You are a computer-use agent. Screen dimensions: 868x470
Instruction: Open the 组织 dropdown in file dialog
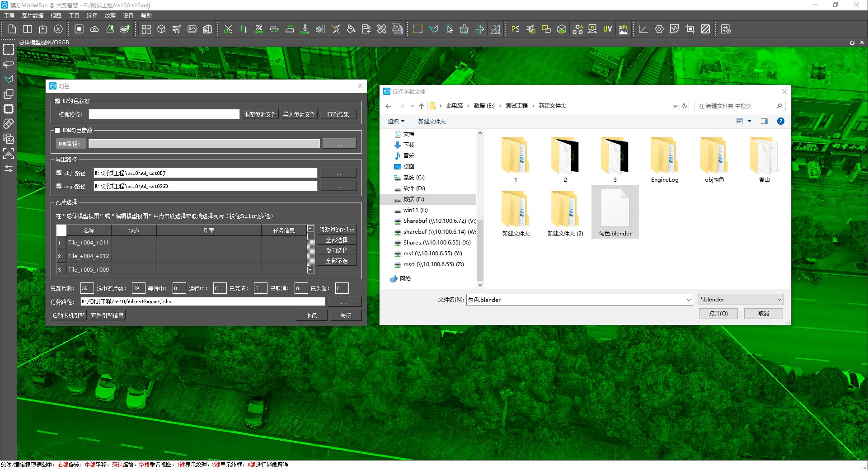tap(396, 121)
